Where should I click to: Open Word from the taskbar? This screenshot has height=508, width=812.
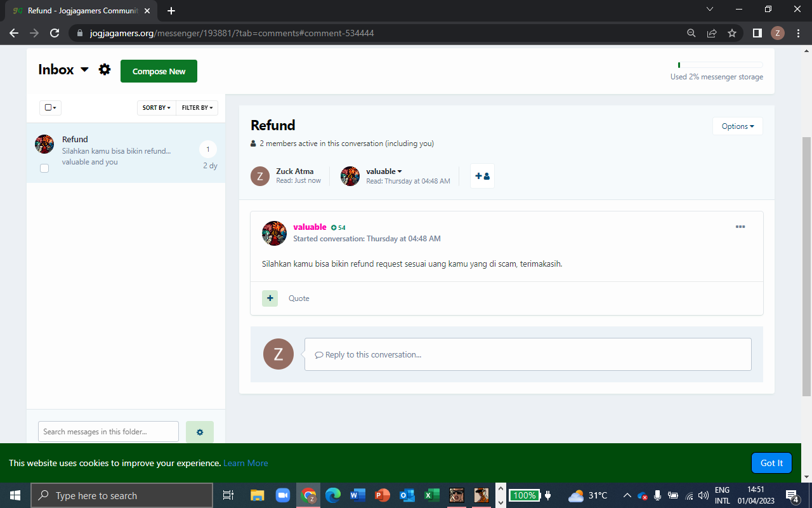pos(358,495)
